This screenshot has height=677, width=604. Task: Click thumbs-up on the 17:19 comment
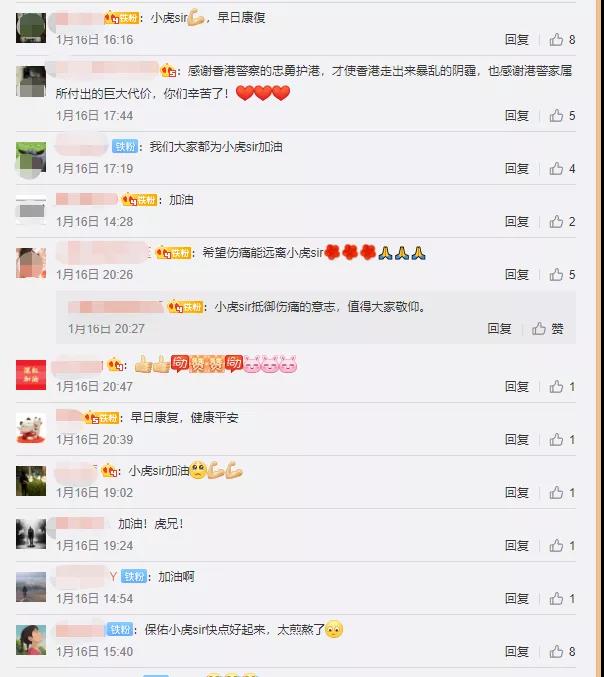tap(562, 169)
